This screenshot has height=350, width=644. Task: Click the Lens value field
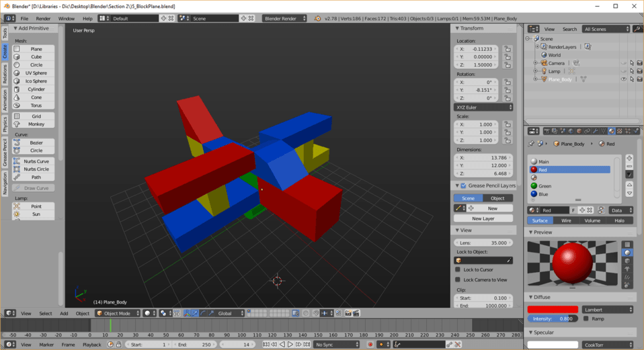[483, 243]
